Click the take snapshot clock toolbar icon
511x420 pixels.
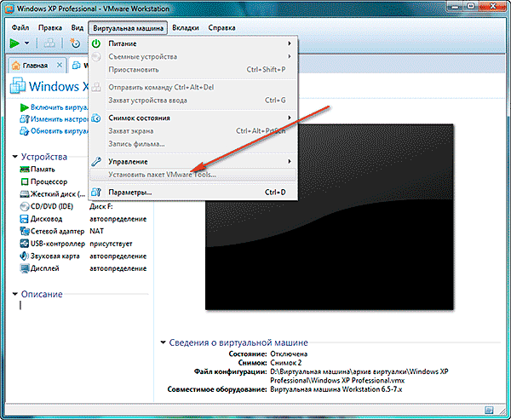(x=75, y=43)
